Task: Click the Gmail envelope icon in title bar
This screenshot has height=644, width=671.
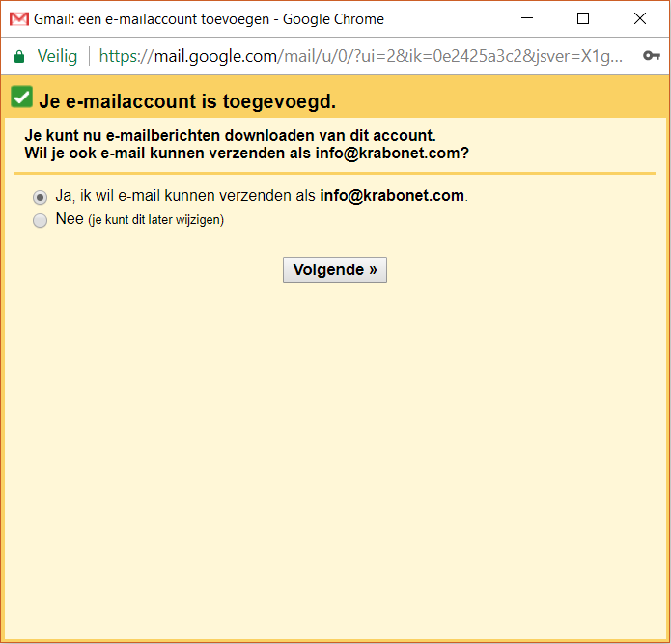Action: click(x=19, y=19)
